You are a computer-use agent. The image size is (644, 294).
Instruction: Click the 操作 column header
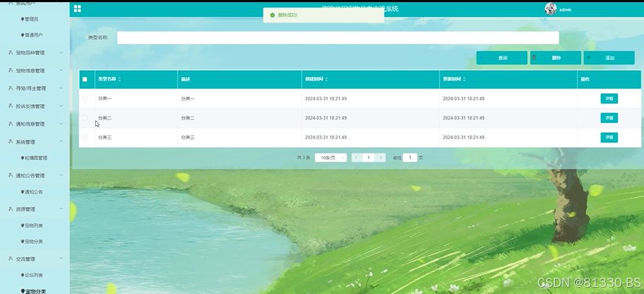click(x=585, y=79)
